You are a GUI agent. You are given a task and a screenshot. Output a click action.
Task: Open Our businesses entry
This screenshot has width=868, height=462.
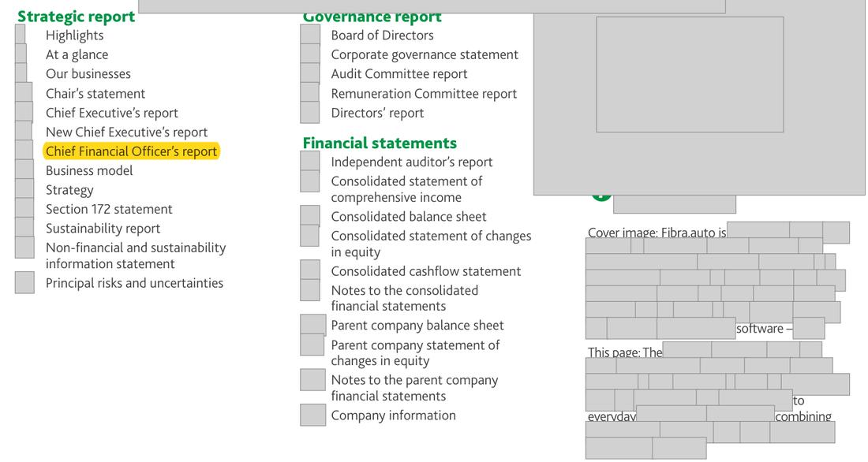pyautogui.click(x=88, y=74)
